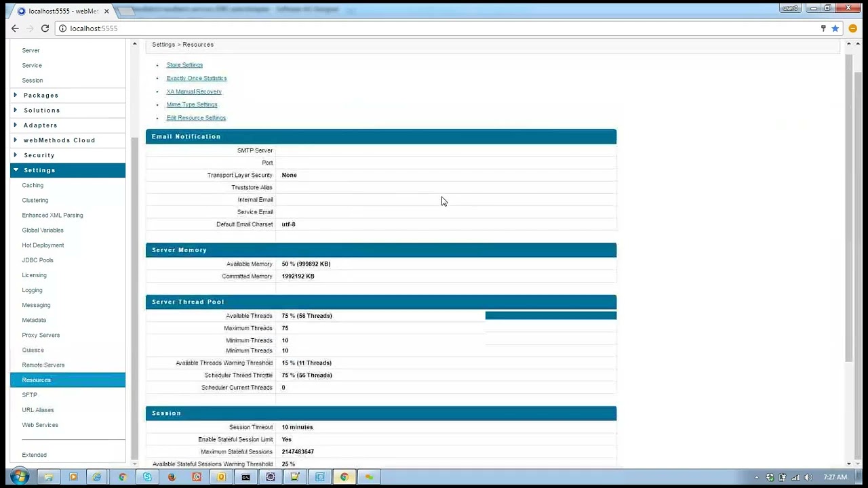
Task: Click the Store Settings link
Action: coord(184,65)
